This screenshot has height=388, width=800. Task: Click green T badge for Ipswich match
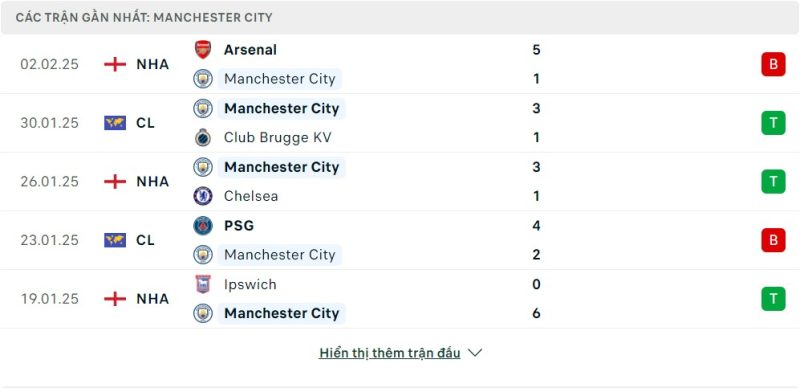click(x=773, y=299)
